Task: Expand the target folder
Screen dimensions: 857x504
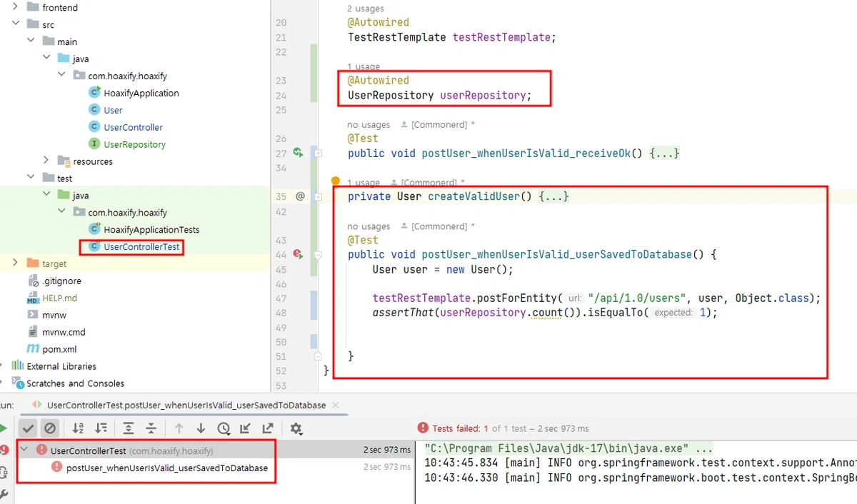Action: click(x=15, y=263)
